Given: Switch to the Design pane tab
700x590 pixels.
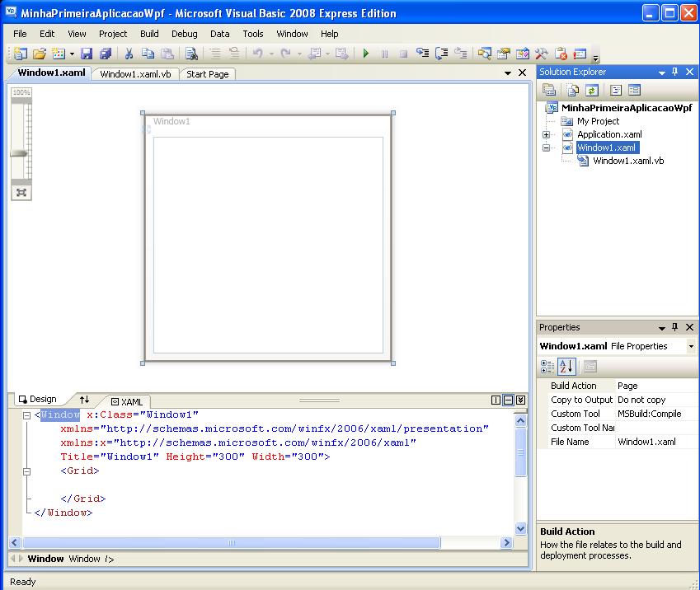Looking at the screenshot, I should tap(37, 399).
